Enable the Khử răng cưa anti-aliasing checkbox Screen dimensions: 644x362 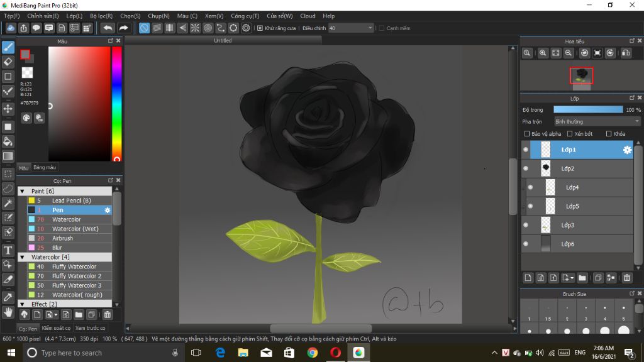click(x=259, y=28)
